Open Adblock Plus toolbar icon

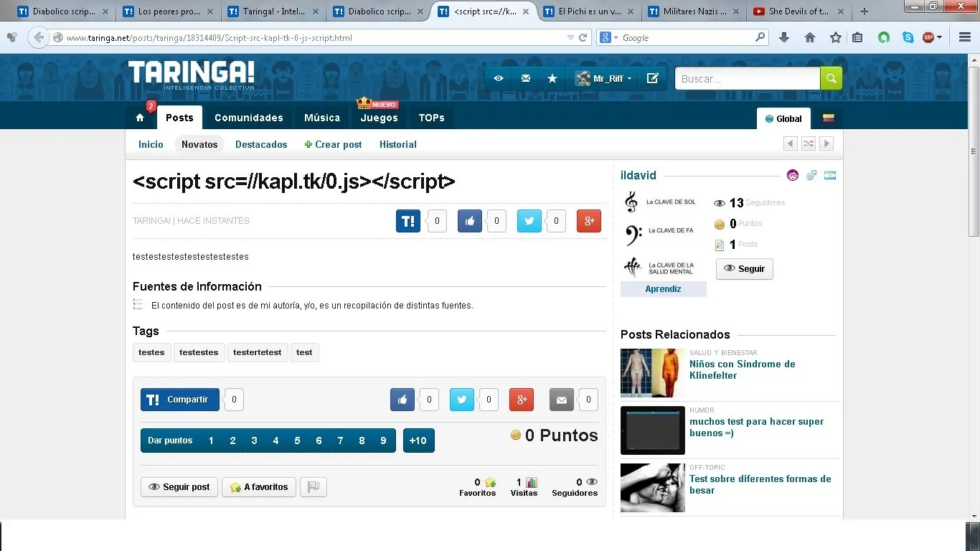click(x=929, y=38)
